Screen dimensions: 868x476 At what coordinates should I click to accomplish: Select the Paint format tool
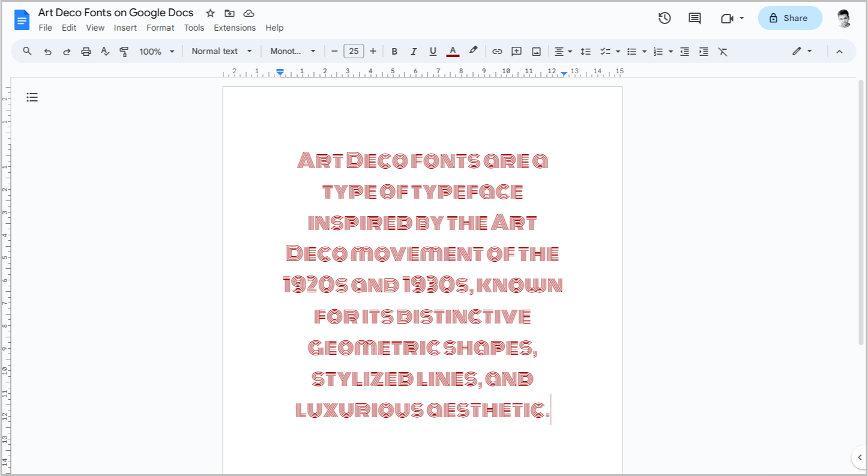[x=124, y=51]
